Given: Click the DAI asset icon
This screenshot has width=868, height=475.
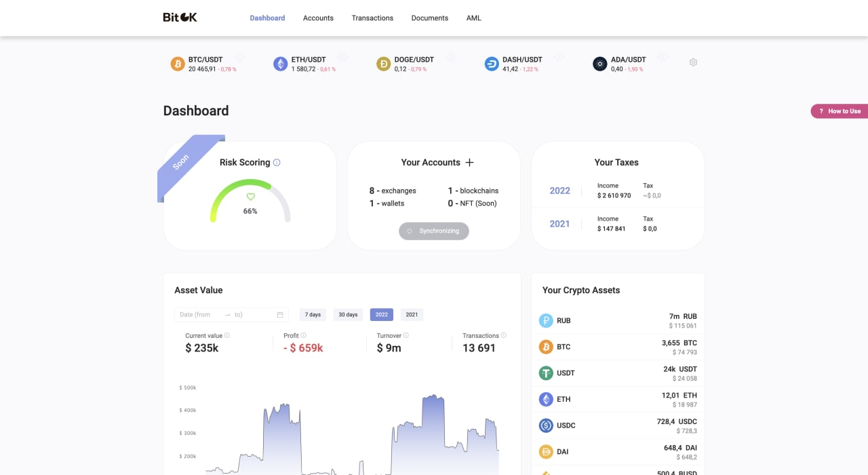Looking at the screenshot, I should (546, 452).
